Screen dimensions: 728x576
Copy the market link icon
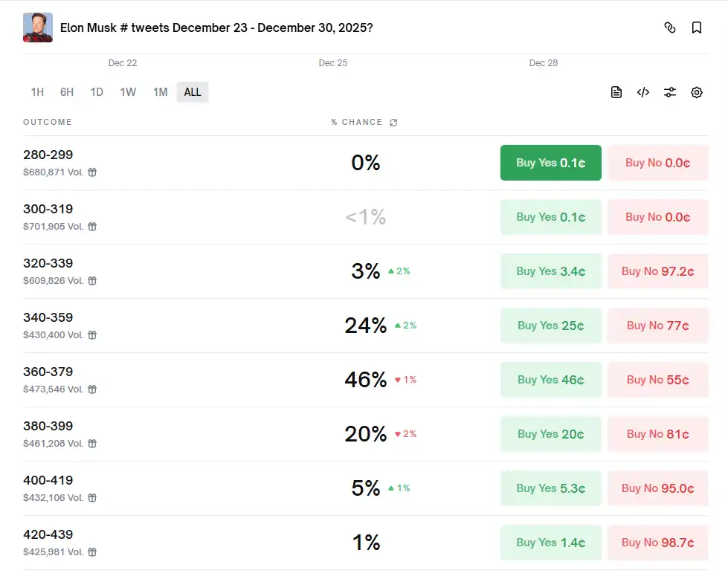[670, 27]
